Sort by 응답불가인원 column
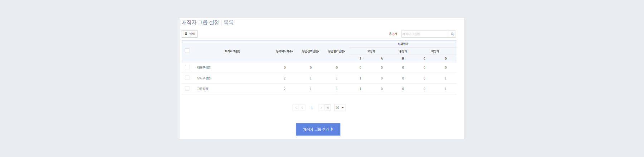 pos(337,51)
